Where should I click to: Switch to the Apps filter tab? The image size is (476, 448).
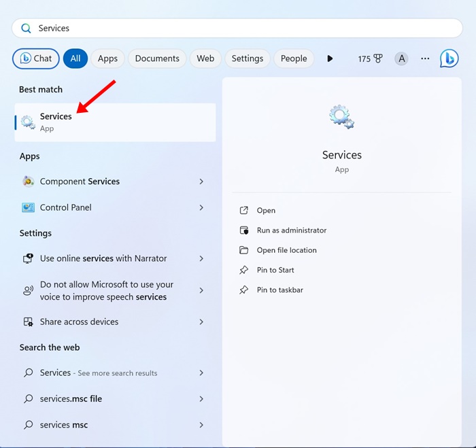pos(107,58)
